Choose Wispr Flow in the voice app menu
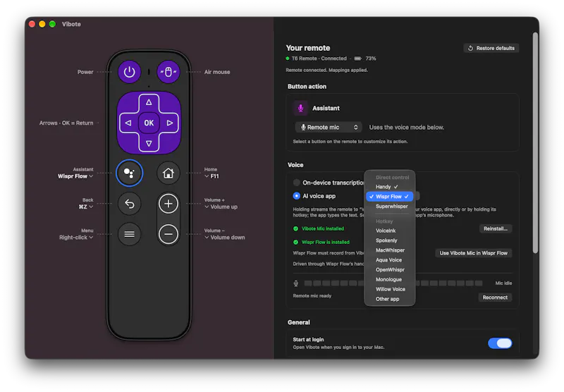The width and height of the screenshot is (564, 392). [x=390, y=197]
